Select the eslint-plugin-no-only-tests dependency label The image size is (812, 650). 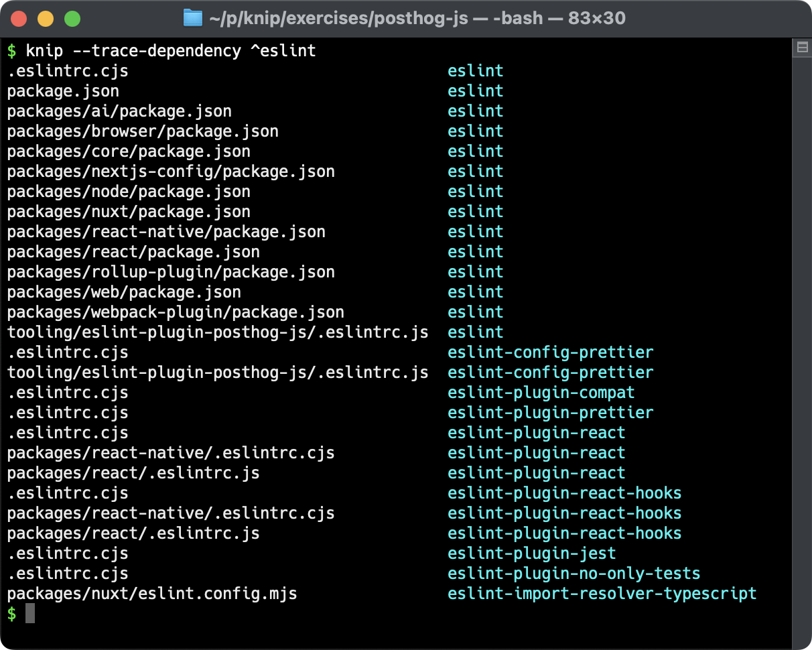coord(573,573)
